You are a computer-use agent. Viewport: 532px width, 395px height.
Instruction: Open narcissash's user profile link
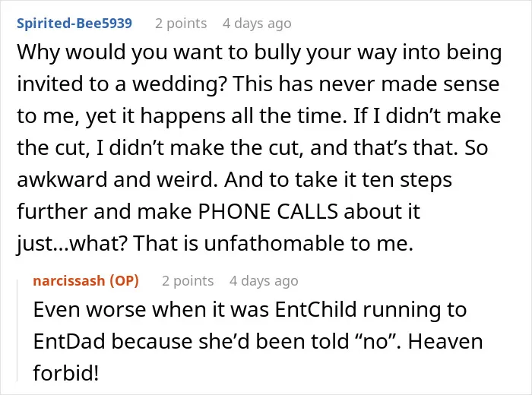point(69,281)
